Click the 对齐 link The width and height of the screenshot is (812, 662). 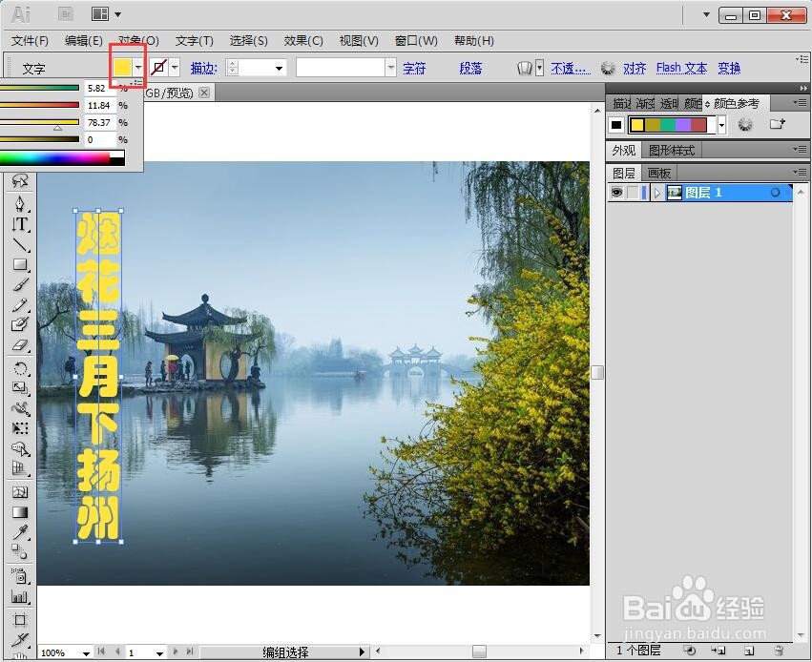pos(635,69)
